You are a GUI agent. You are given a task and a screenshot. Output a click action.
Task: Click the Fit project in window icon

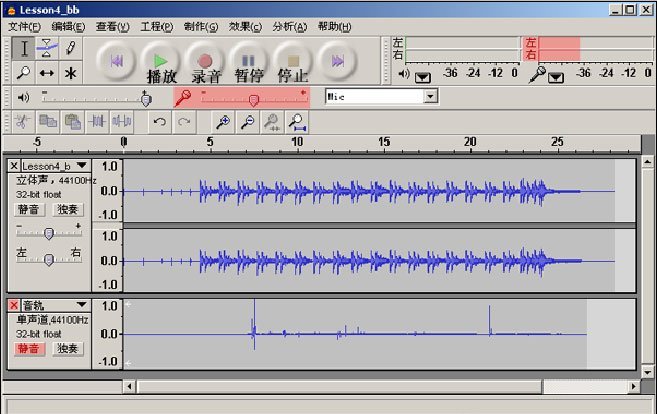point(297,122)
